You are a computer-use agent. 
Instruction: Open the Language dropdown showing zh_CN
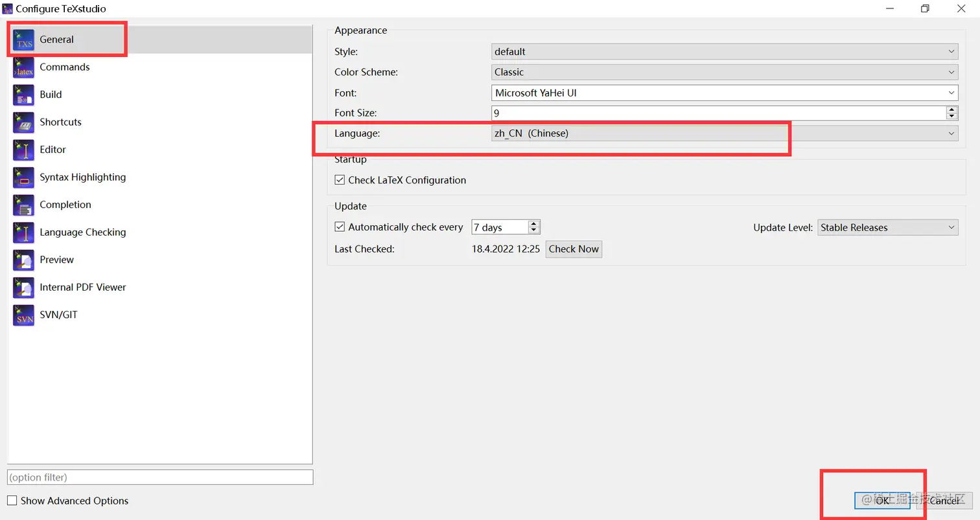725,133
